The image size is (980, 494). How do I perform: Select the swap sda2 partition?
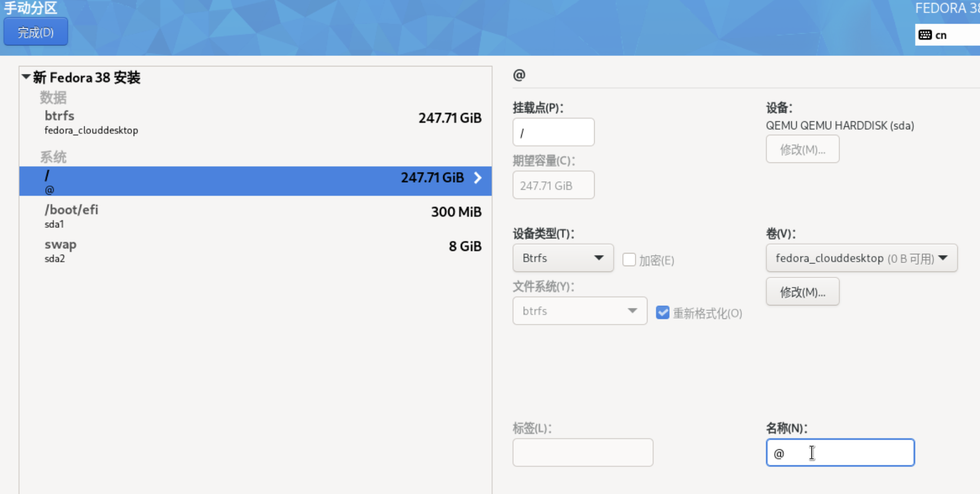point(256,251)
